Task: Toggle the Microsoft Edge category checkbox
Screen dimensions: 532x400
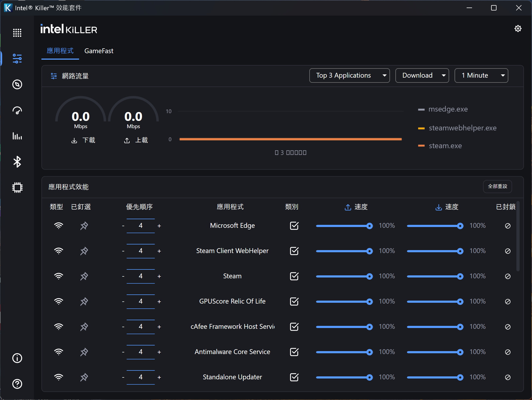Action: click(x=294, y=226)
